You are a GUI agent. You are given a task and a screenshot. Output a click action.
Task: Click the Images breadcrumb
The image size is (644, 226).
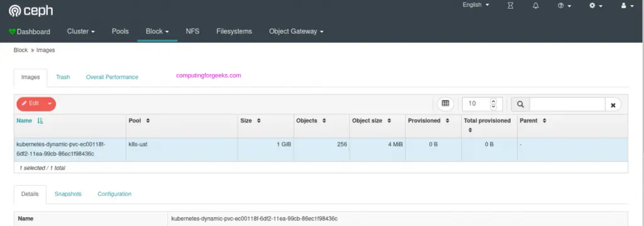tap(45, 50)
